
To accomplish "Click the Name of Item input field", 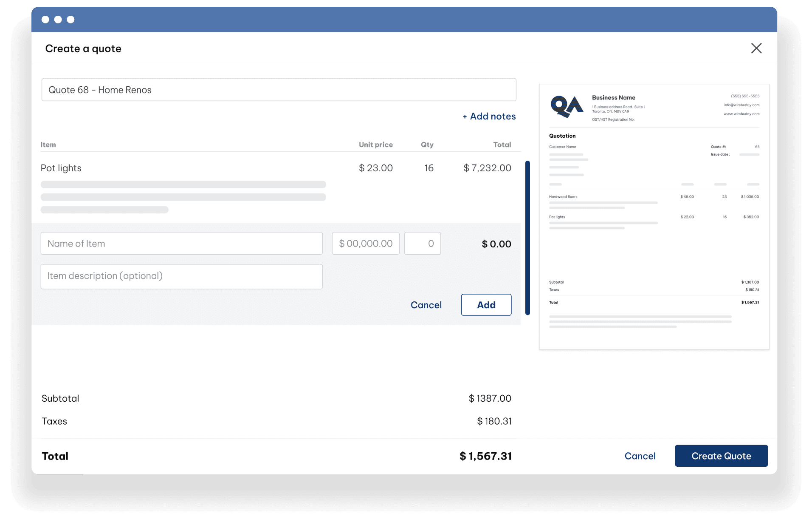I will coord(181,244).
